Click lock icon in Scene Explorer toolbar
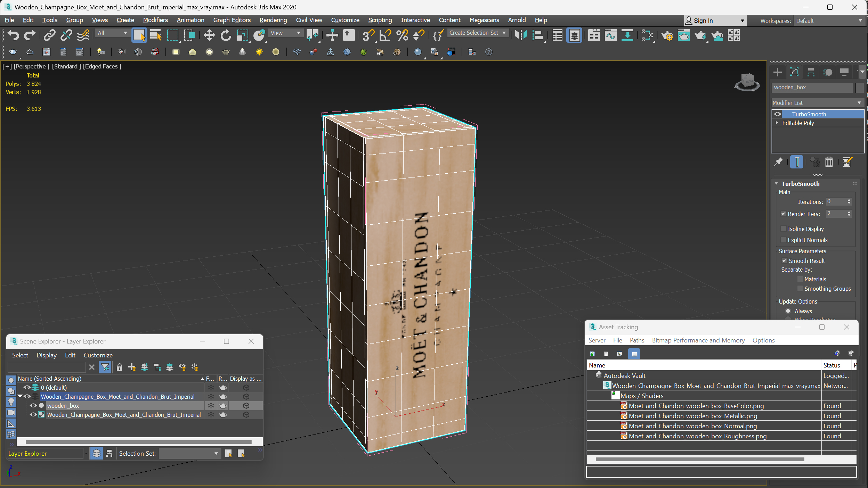The height and width of the screenshot is (488, 868). pos(119,367)
